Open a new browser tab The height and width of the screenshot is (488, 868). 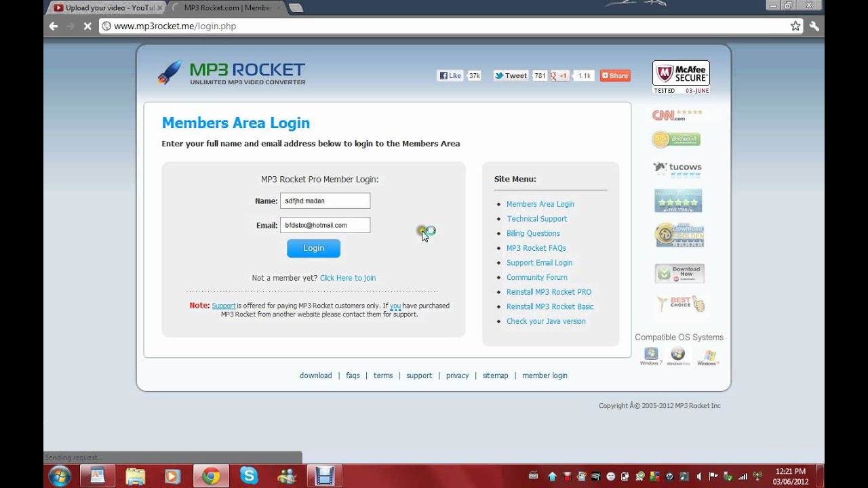pyautogui.click(x=296, y=8)
